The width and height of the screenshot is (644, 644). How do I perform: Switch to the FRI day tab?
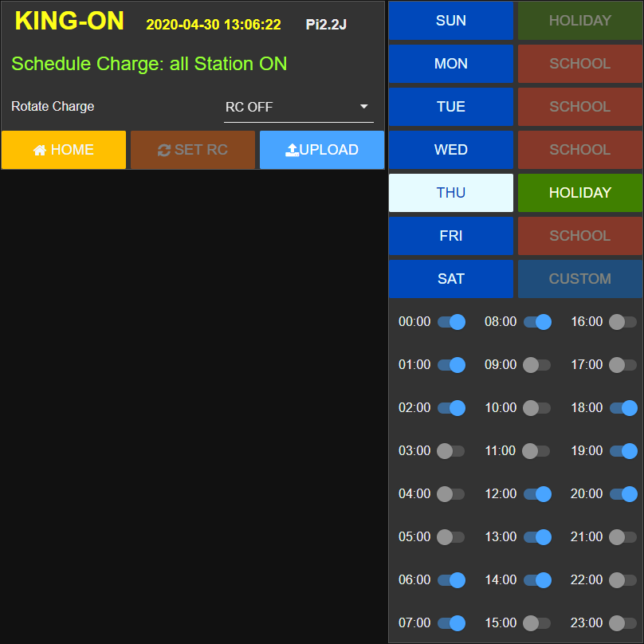click(451, 236)
